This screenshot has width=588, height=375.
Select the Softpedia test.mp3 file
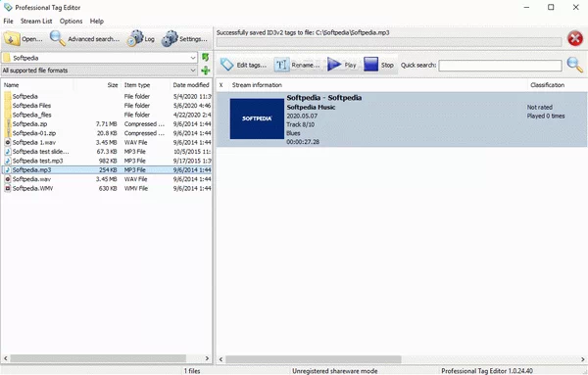[x=107, y=161]
